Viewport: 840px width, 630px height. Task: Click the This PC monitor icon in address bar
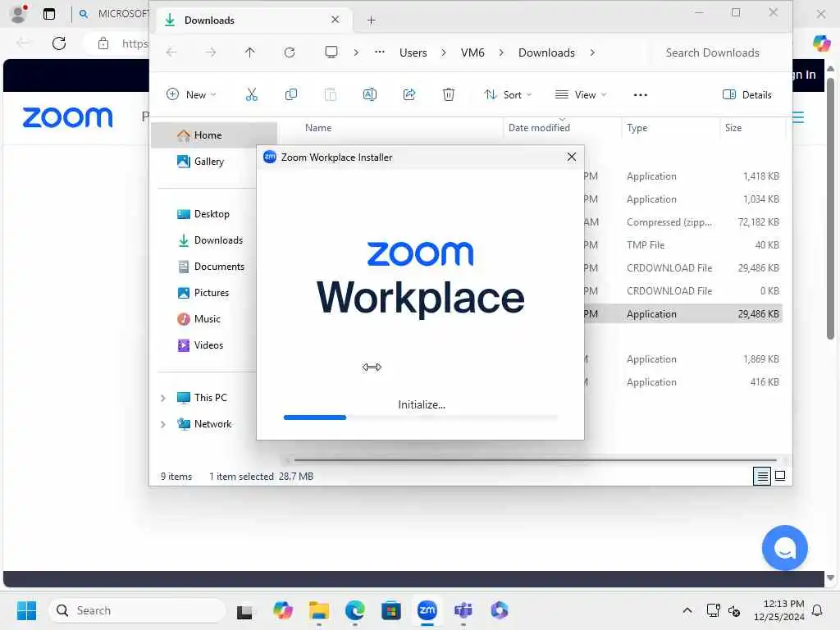pos(331,52)
